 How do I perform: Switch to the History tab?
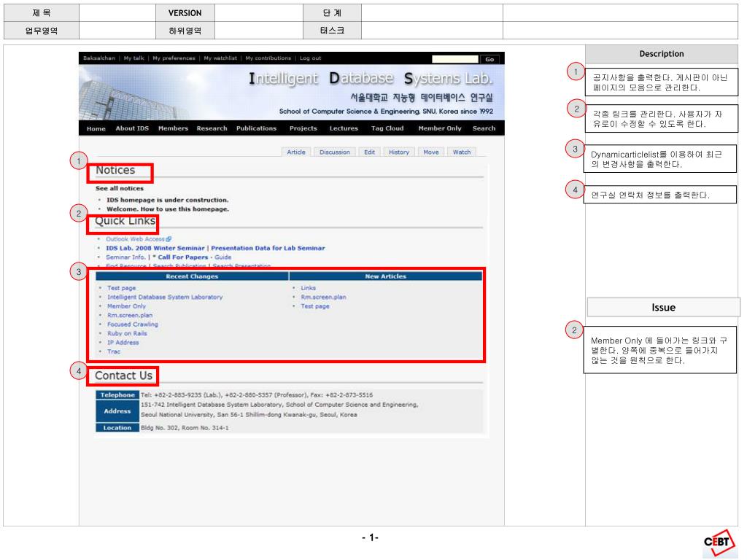point(399,152)
